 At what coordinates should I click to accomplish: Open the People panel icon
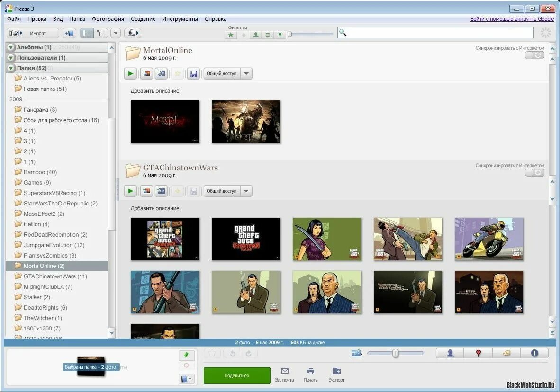tap(450, 353)
